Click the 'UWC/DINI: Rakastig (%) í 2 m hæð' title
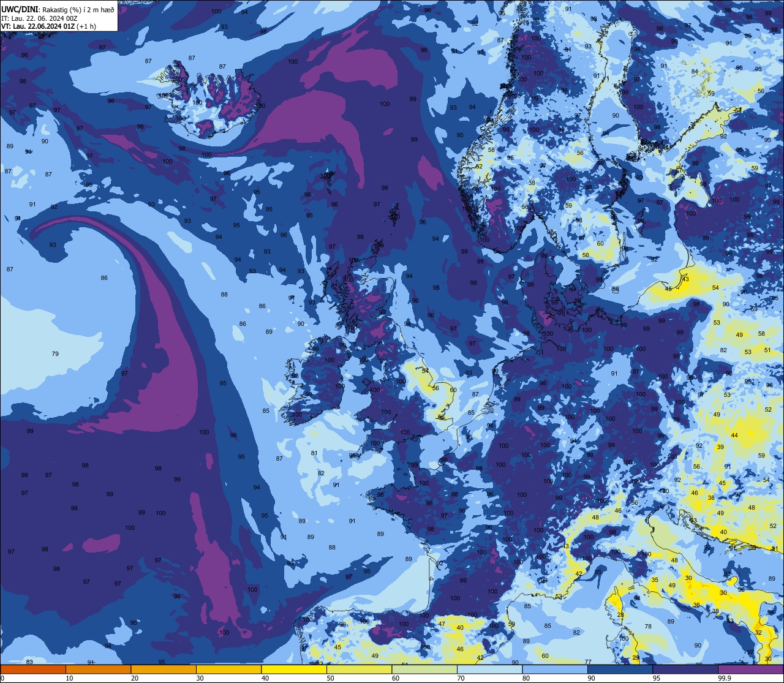The width and height of the screenshot is (784, 683). point(58,10)
